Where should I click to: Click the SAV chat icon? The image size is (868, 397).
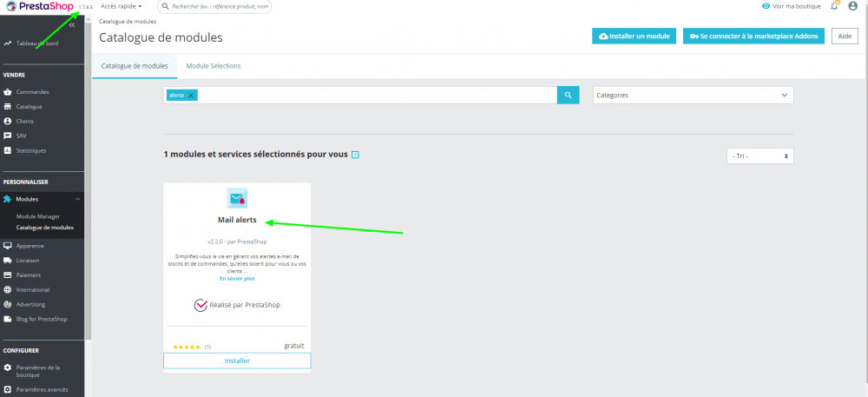8,136
